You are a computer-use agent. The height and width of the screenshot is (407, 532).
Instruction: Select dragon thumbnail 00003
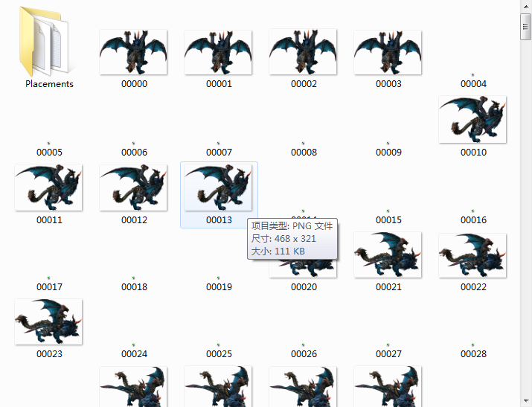pyautogui.click(x=388, y=52)
